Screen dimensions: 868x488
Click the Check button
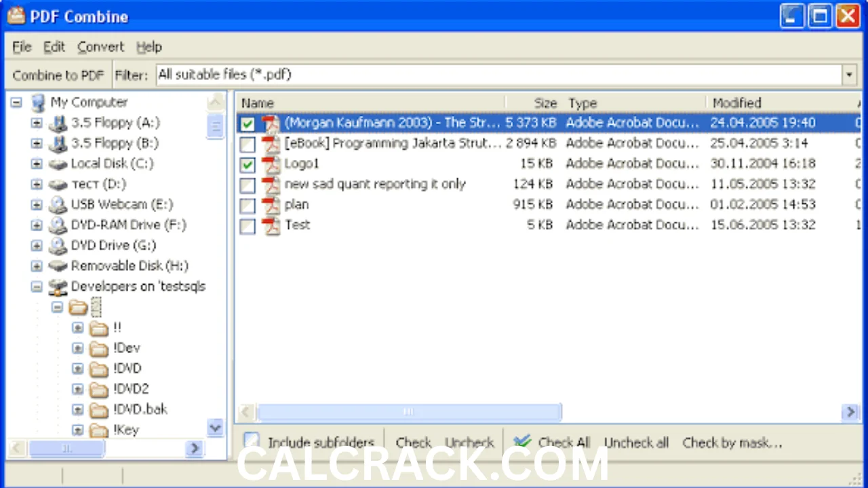[414, 443]
